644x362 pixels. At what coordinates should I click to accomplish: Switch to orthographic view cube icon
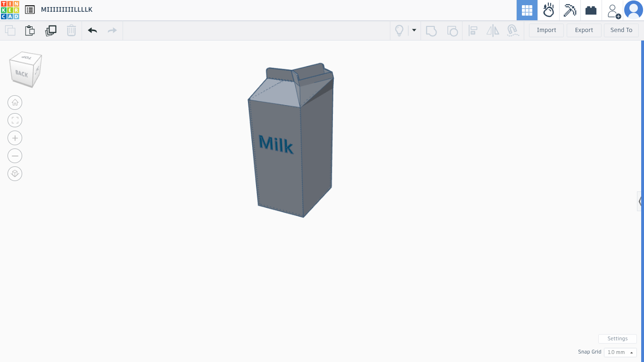tap(15, 173)
